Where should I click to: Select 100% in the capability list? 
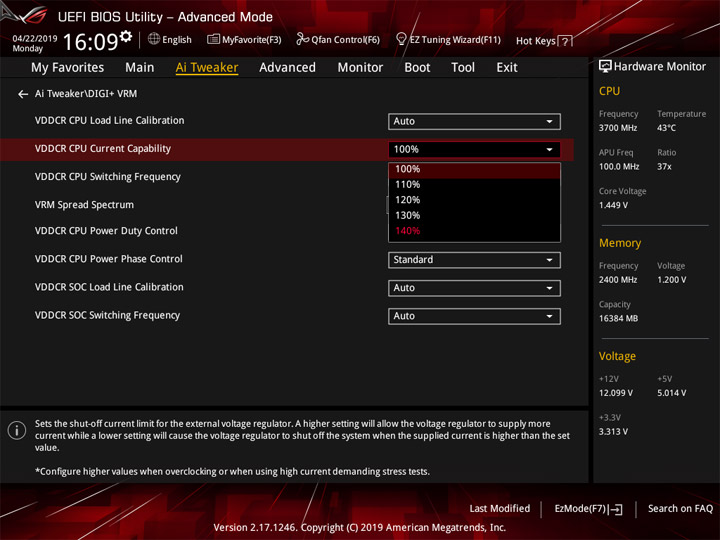click(474, 169)
